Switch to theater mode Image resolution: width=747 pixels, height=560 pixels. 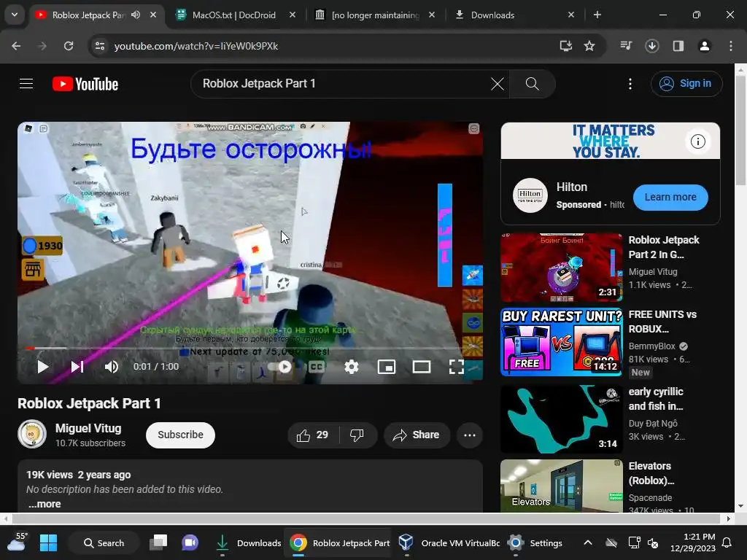tap(422, 367)
